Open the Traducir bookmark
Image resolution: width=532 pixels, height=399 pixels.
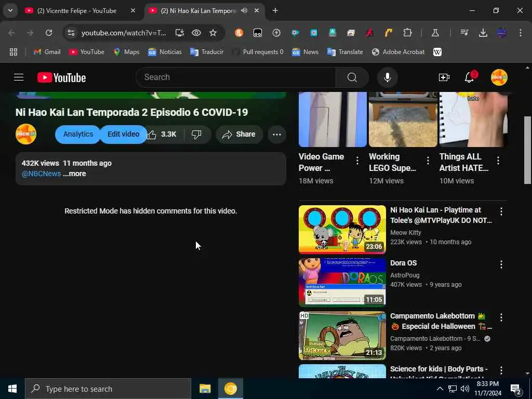[207, 52]
